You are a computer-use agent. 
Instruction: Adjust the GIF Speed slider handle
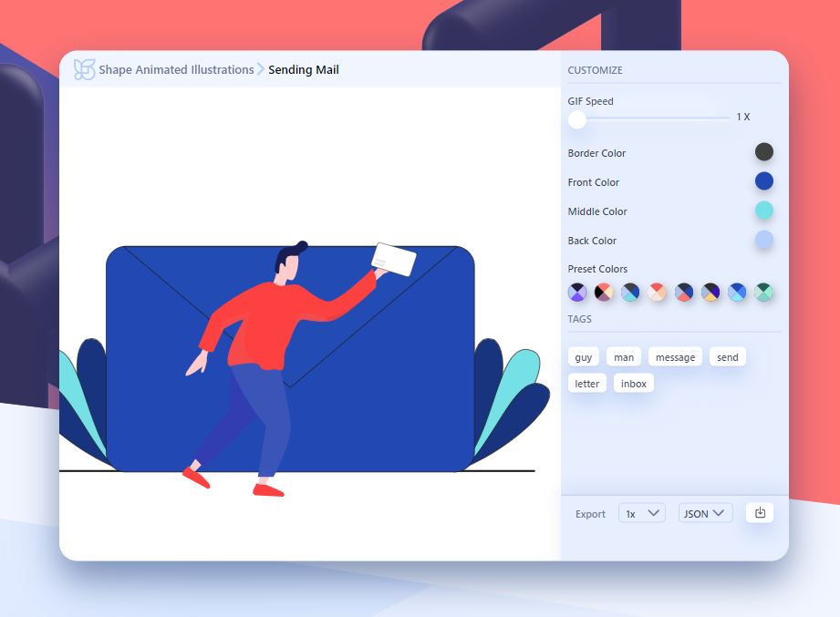click(577, 119)
